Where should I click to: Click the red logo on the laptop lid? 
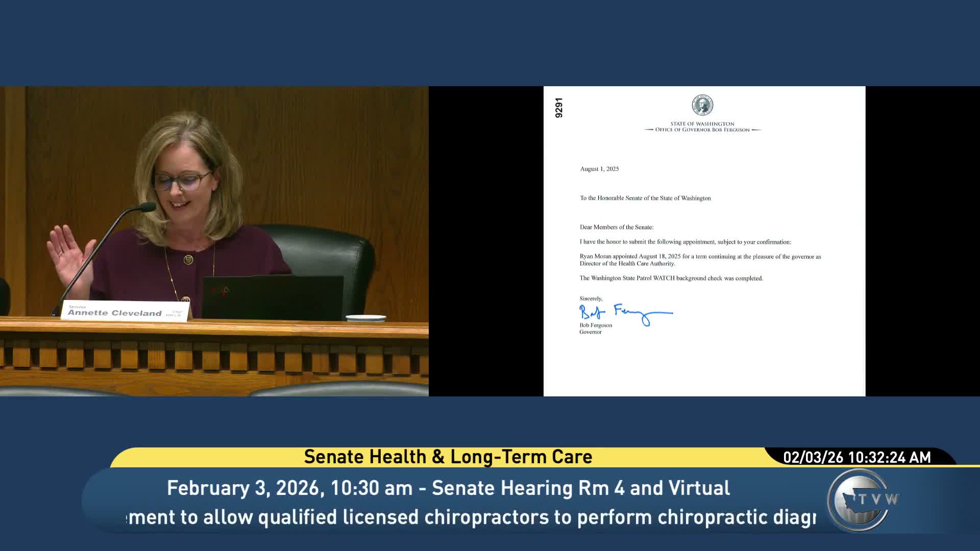(222, 290)
